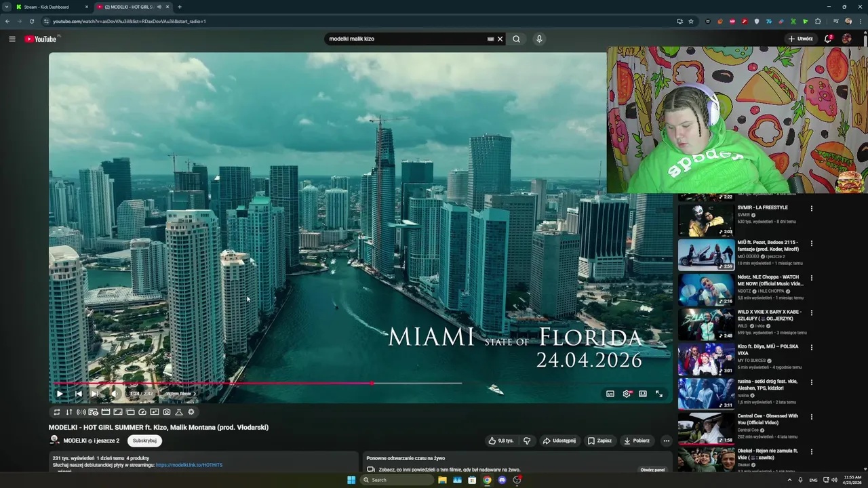Start voice search with microphone icon
The image size is (868, 488).
(539, 39)
